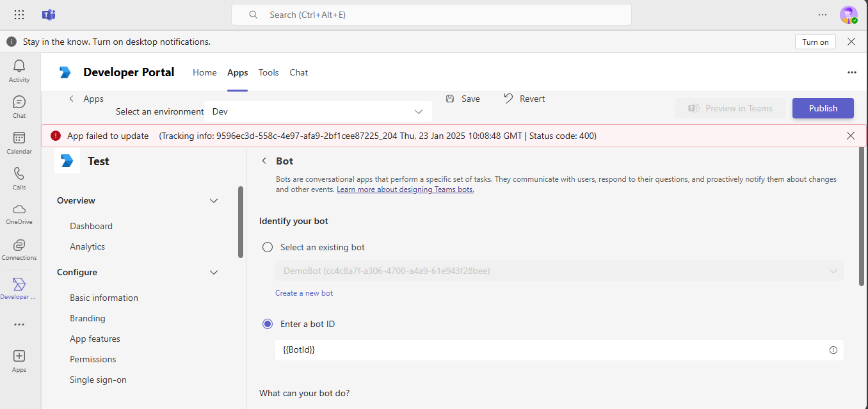868x409 pixels.
Task: Click the {{BotId}} input field
Action: 448,350
